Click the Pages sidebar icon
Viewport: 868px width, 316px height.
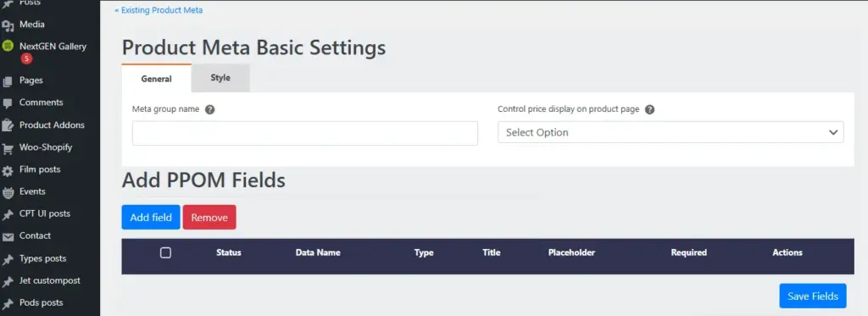pos(7,80)
